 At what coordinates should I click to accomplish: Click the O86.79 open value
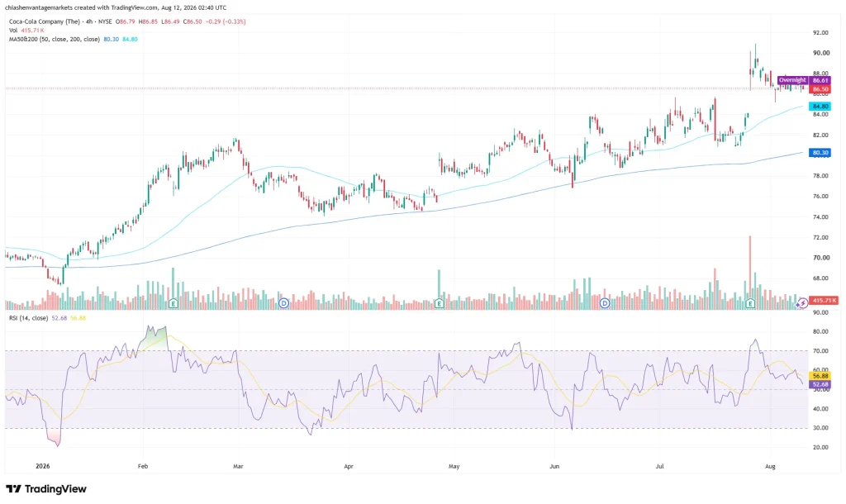[126, 21]
